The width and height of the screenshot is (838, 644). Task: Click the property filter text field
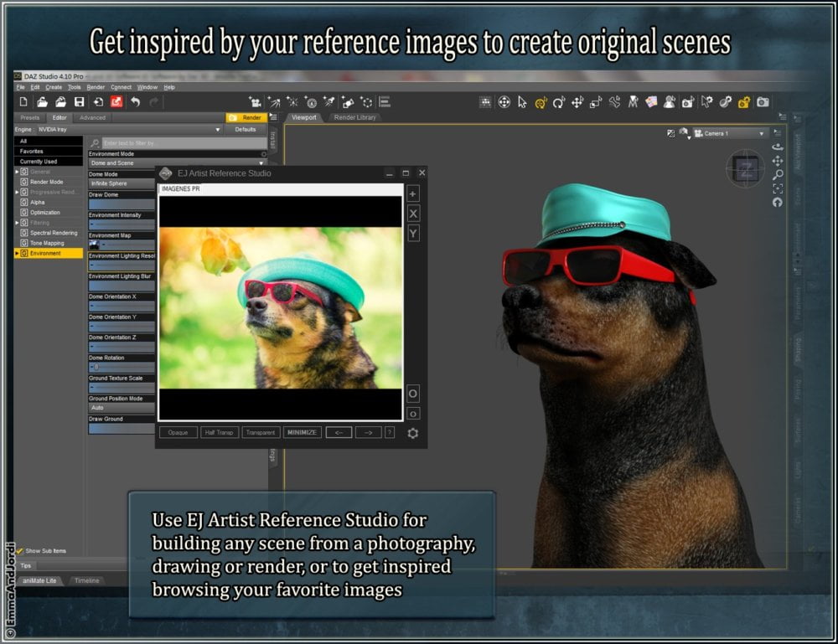coord(184,143)
